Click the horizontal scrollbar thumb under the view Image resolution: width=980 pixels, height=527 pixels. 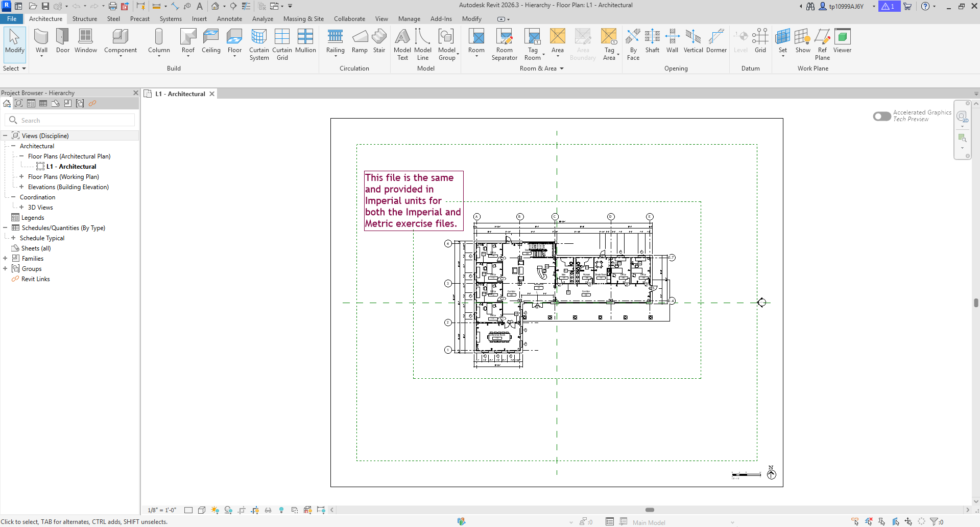tap(650, 510)
